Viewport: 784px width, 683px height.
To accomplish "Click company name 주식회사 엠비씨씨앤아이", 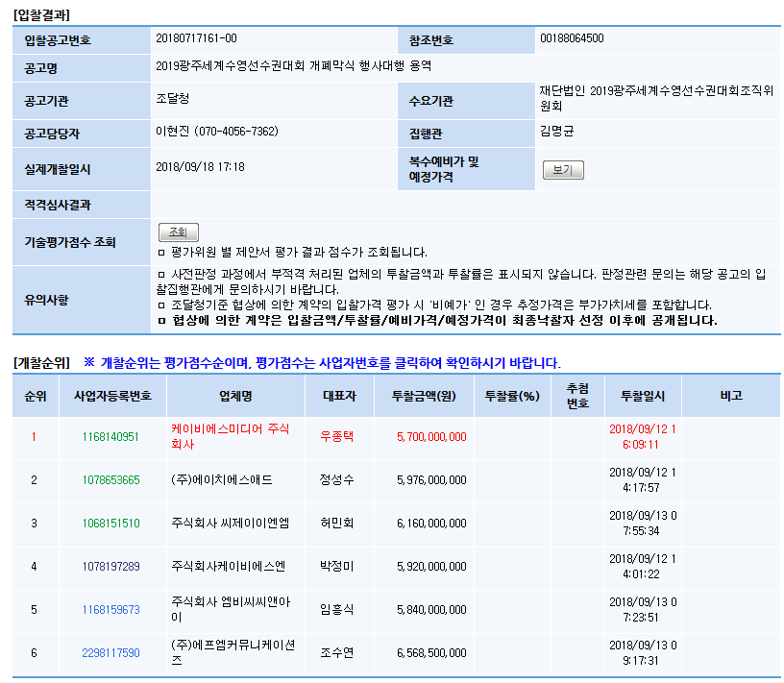I will [x=231, y=609].
